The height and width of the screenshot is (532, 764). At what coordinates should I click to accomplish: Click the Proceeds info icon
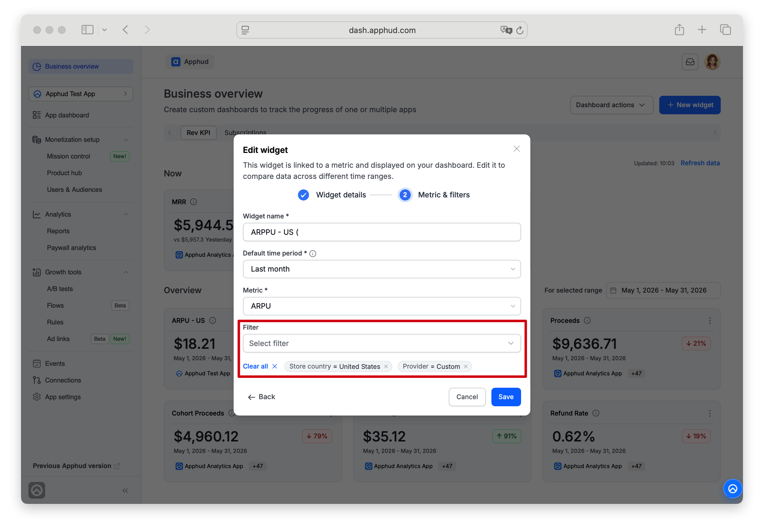click(x=587, y=320)
